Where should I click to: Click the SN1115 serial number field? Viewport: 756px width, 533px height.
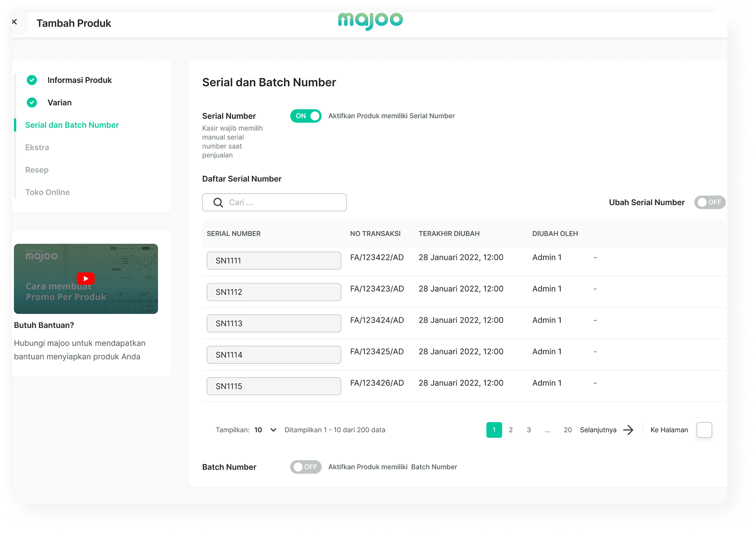click(274, 386)
